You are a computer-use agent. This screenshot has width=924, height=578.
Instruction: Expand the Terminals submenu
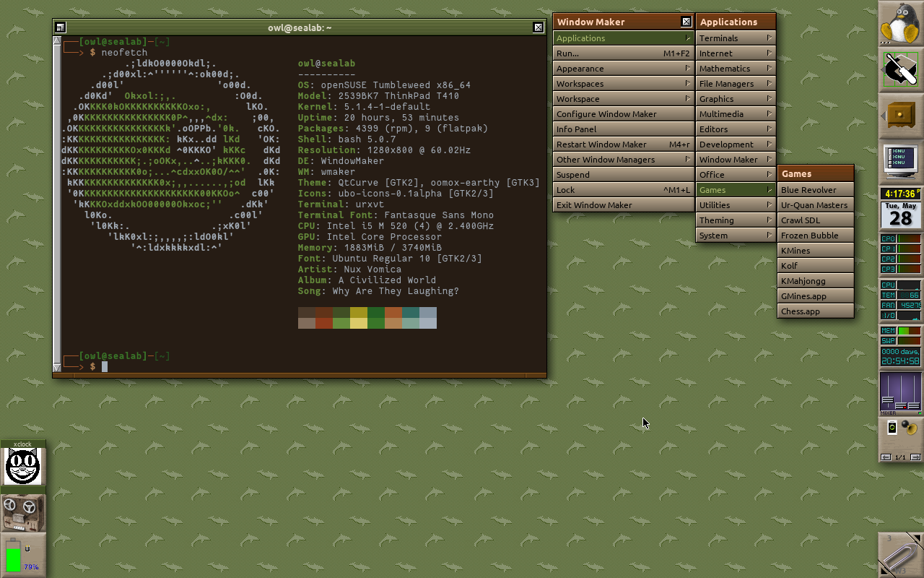tap(736, 38)
